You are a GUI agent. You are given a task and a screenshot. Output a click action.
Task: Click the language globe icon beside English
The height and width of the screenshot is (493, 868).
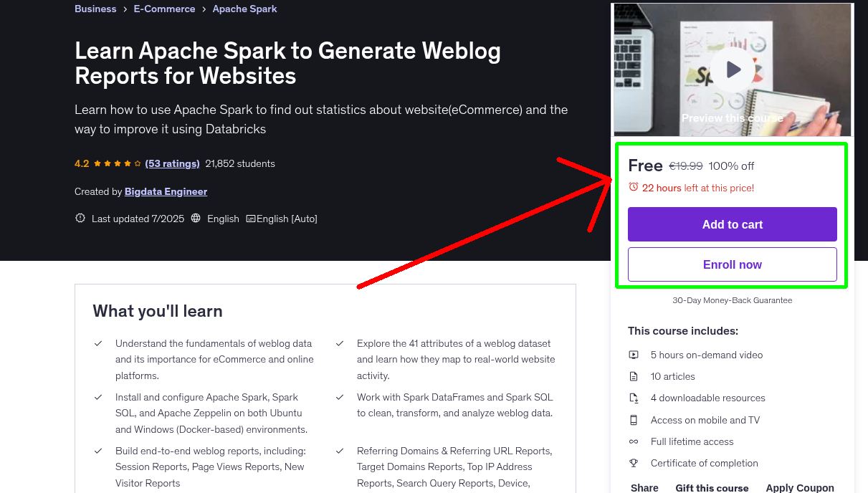[196, 219]
